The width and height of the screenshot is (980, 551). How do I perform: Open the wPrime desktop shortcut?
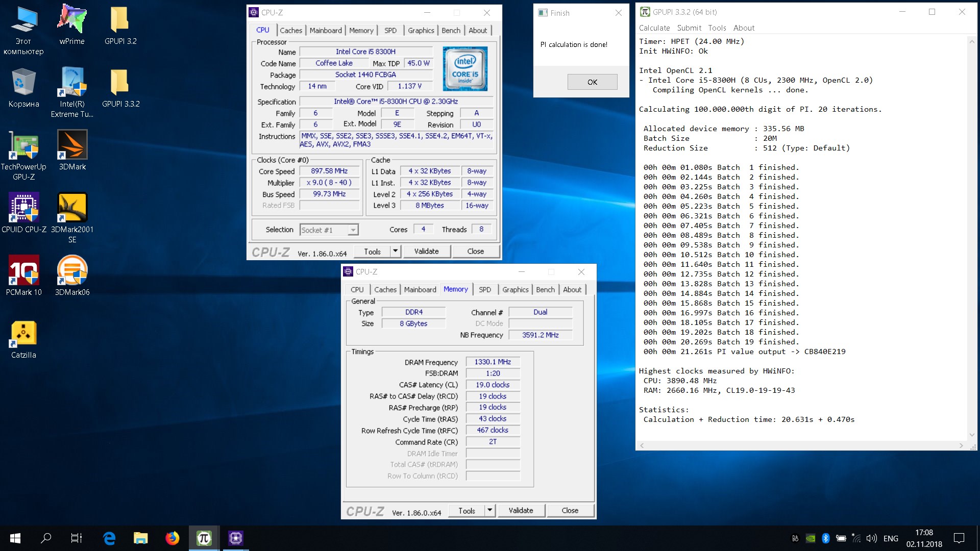pos(72,24)
